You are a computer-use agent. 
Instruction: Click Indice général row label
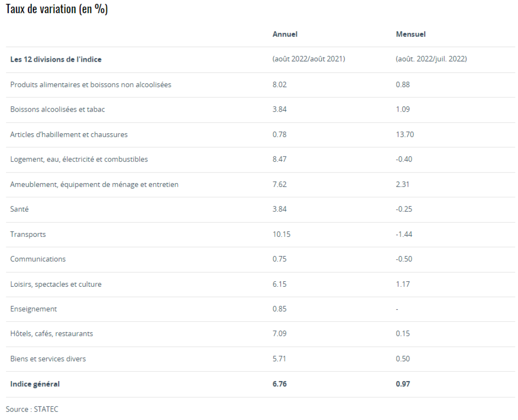tap(35, 384)
